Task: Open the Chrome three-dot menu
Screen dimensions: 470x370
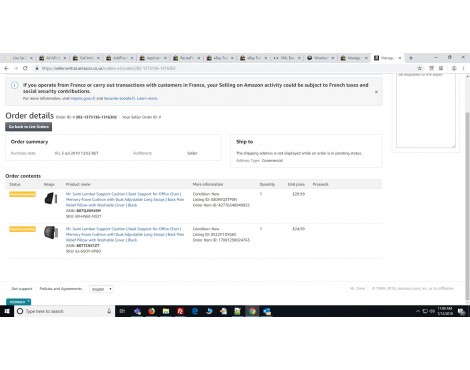Action: coord(463,68)
